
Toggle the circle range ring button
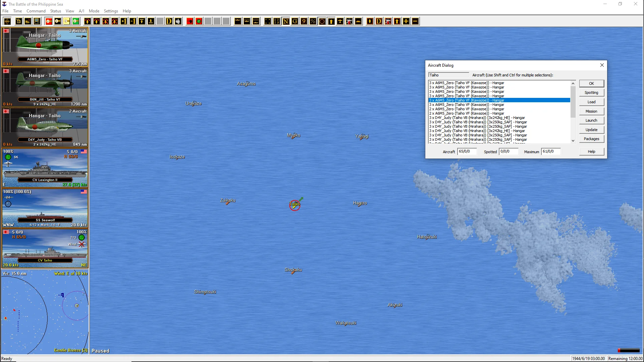(322, 21)
